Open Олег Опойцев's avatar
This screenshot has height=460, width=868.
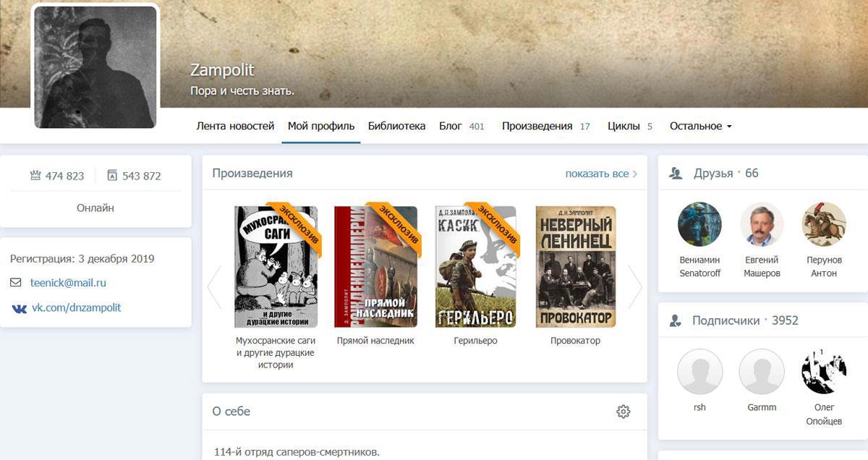pyautogui.click(x=824, y=372)
